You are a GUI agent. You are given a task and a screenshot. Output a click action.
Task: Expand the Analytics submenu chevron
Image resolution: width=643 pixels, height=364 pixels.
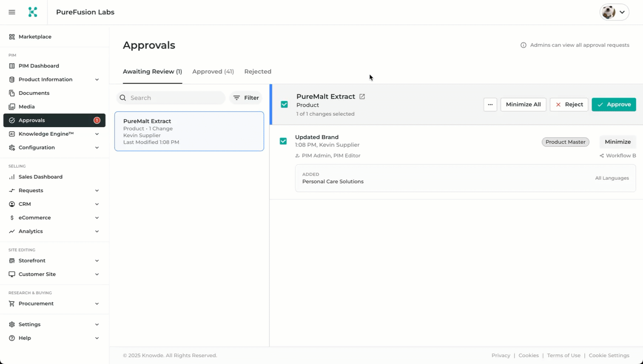pos(97,231)
